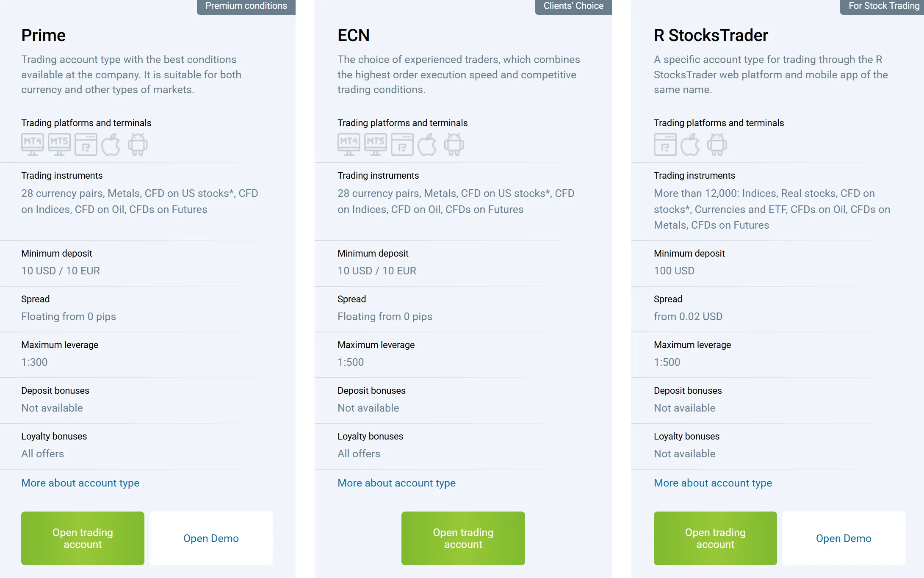Click '10 USD / 10 EUR' under Prime
This screenshot has width=924, height=578.
pyautogui.click(x=61, y=271)
